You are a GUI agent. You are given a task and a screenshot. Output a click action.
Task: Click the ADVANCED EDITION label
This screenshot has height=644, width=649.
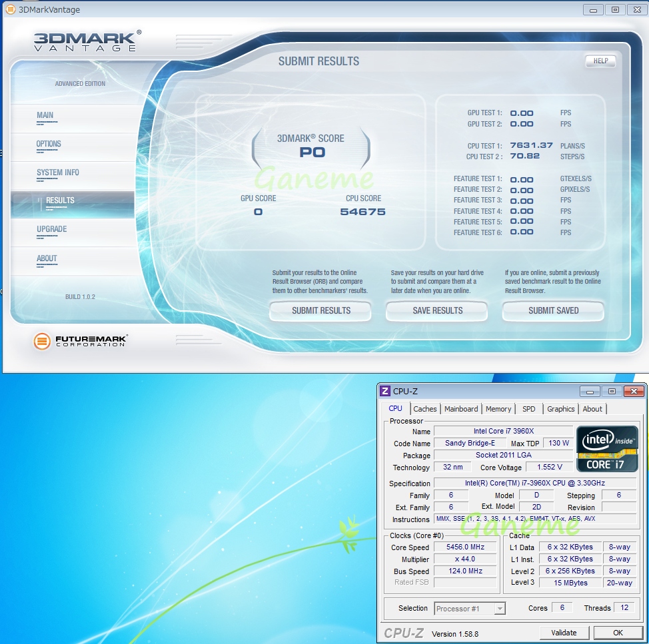coord(80,83)
